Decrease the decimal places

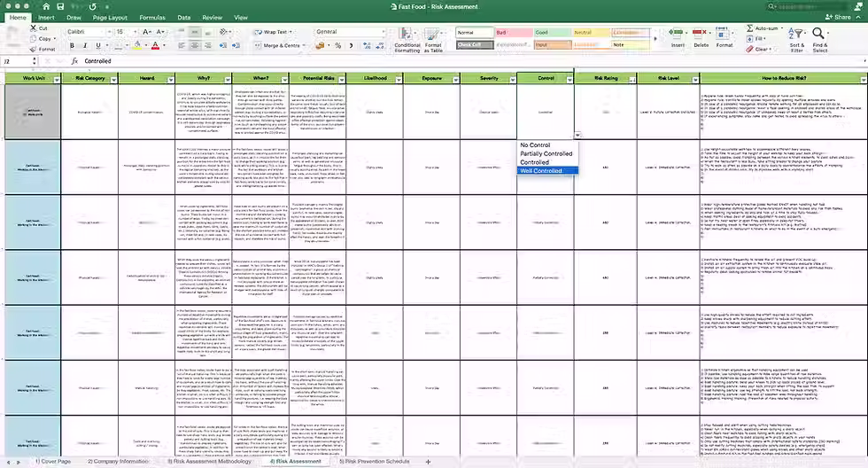click(380, 45)
